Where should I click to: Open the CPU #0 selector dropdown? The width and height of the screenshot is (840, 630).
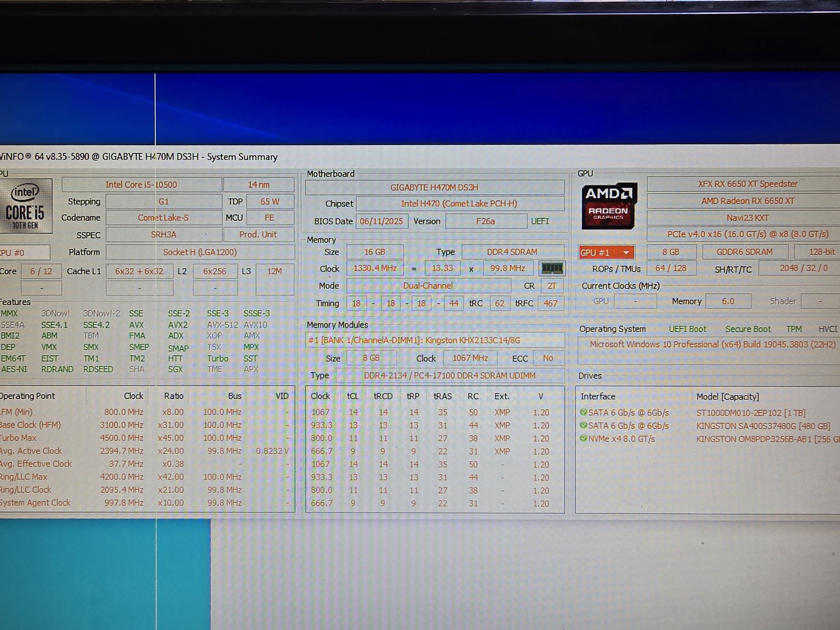(24, 252)
